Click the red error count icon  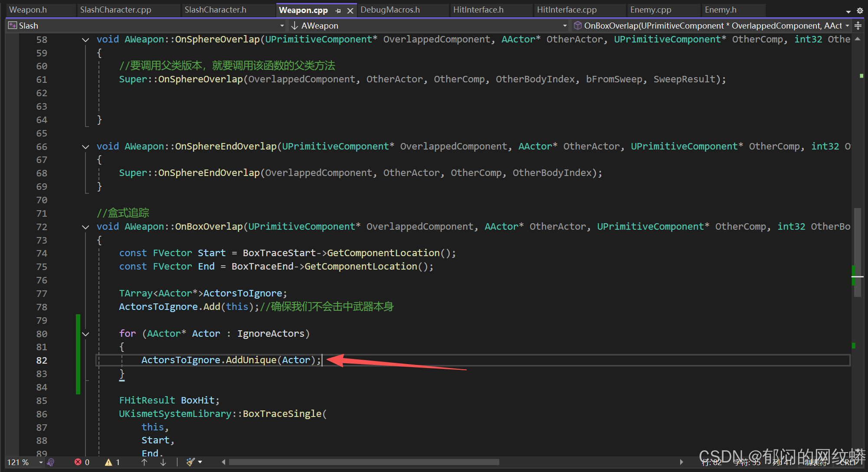pyautogui.click(x=78, y=462)
